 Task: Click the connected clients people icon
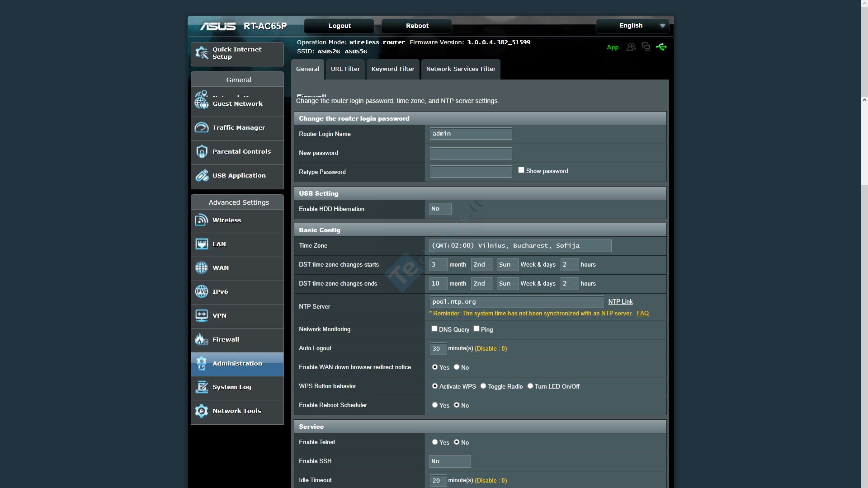[x=631, y=47]
